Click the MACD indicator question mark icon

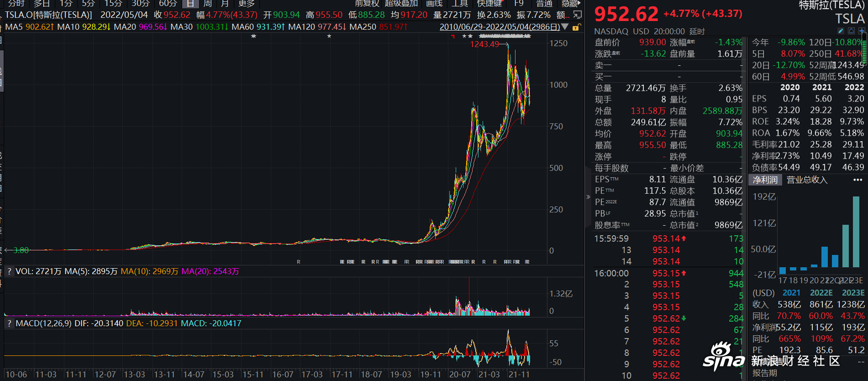click(9, 323)
